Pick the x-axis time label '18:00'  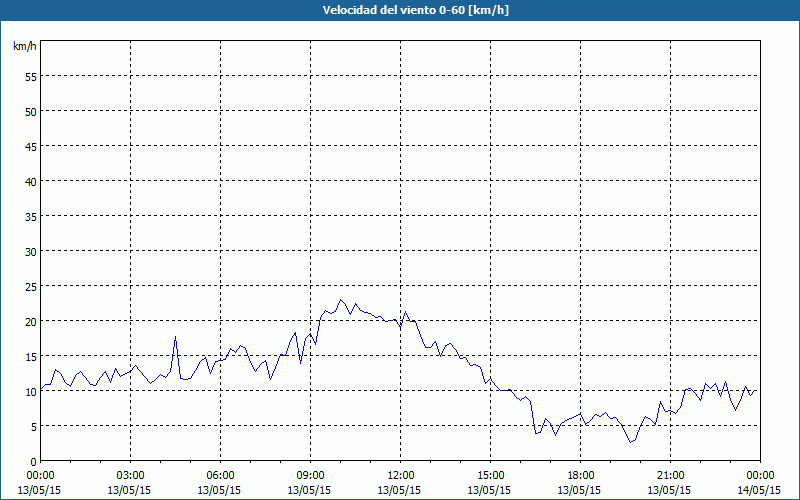pos(581,476)
